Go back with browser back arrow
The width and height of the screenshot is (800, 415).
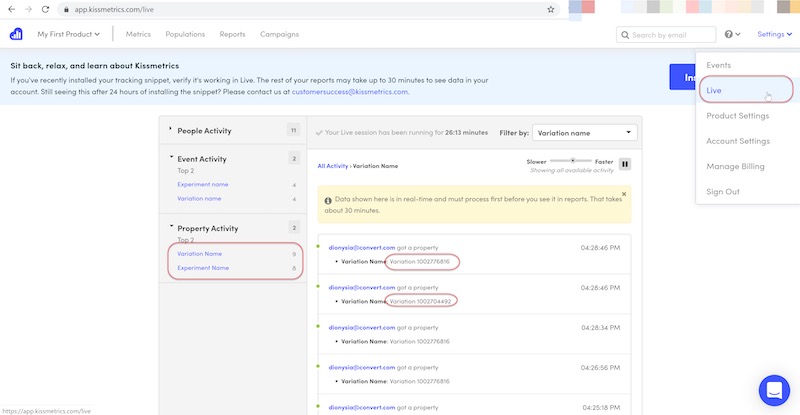coord(11,9)
